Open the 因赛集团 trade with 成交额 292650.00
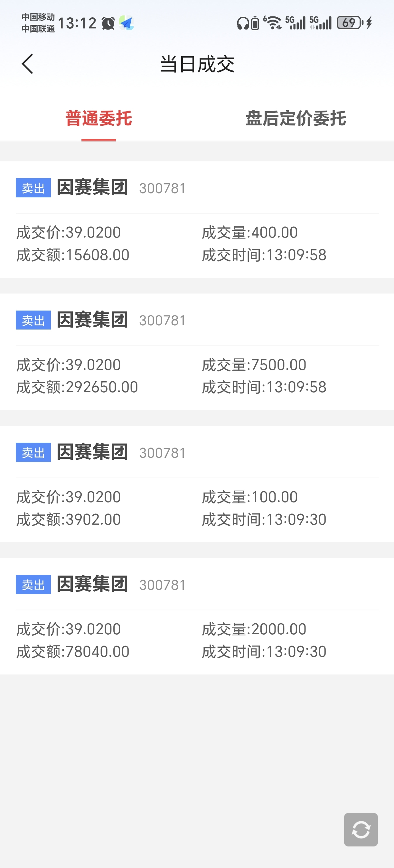 pyautogui.click(x=197, y=351)
